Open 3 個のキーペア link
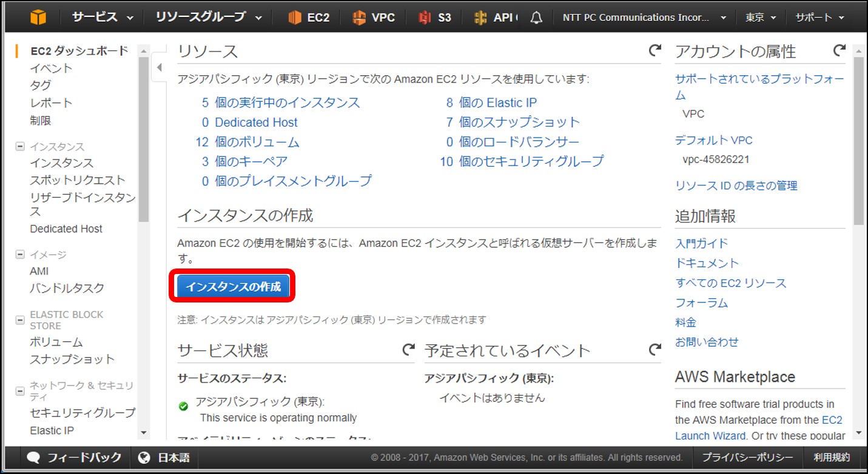 (x=244, y=161)
